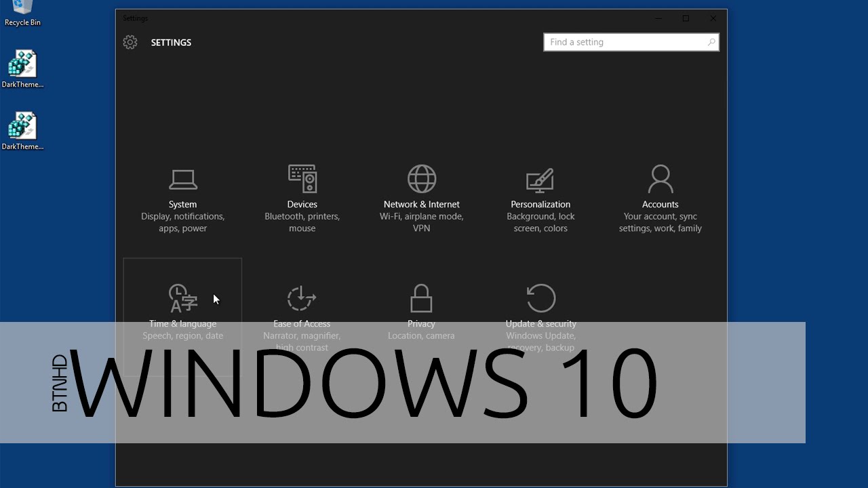This screenshot has width=868, height=488.
Task: Click the Network & Internet globe icon
Action: [421, 179]
